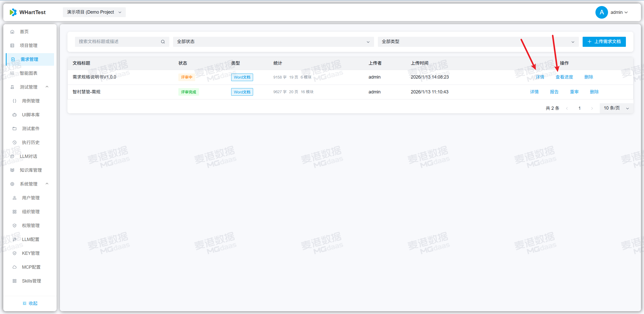This screenshot has height=314, width=644.
Task: Click the admin avatar icon
Action: coord(601,12)
